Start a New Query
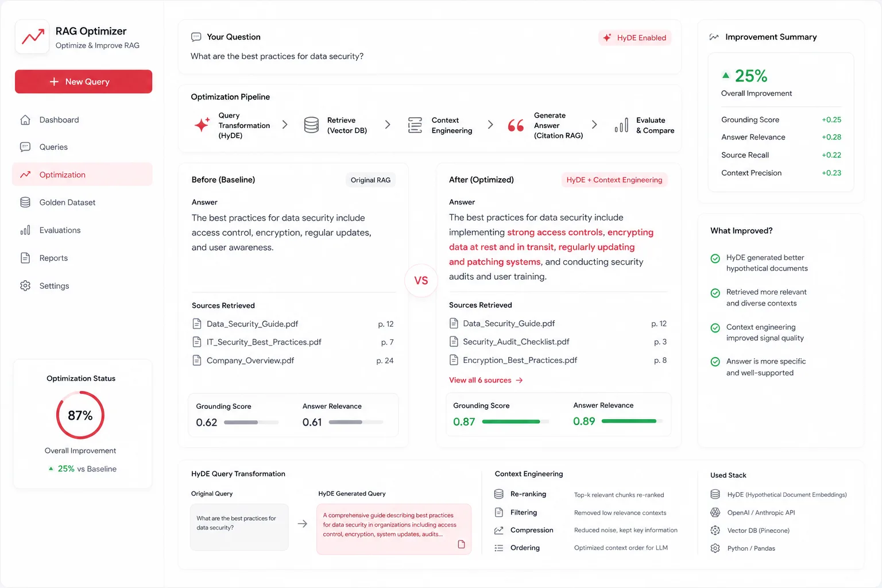The height and width of the screenshot is (588, 882). point(84,82)
